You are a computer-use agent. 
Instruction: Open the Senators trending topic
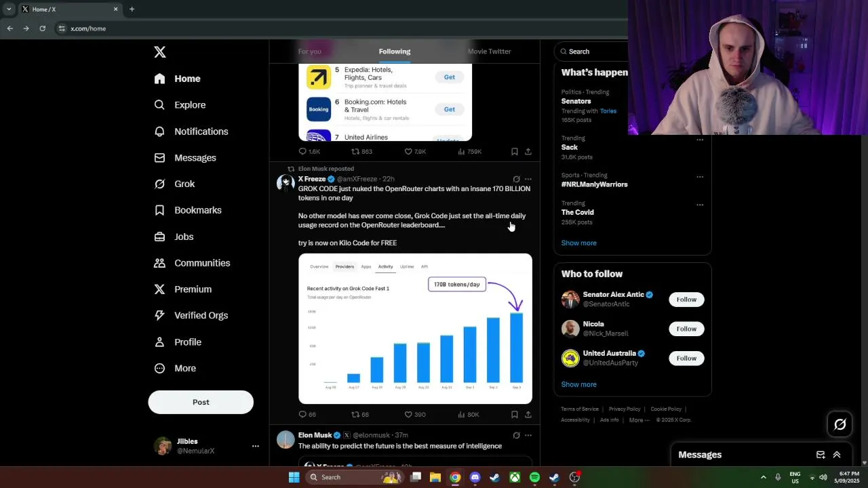pyautogui.click(x=576, y=101)
